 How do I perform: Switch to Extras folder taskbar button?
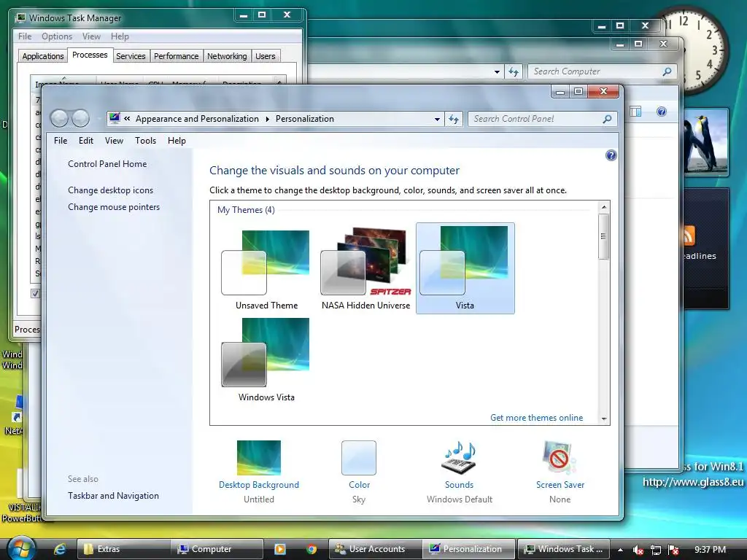coord(123,549)
